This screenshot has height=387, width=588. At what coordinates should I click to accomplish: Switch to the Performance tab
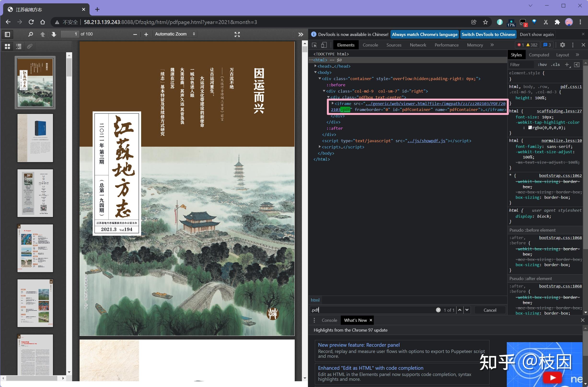[446, 45]
